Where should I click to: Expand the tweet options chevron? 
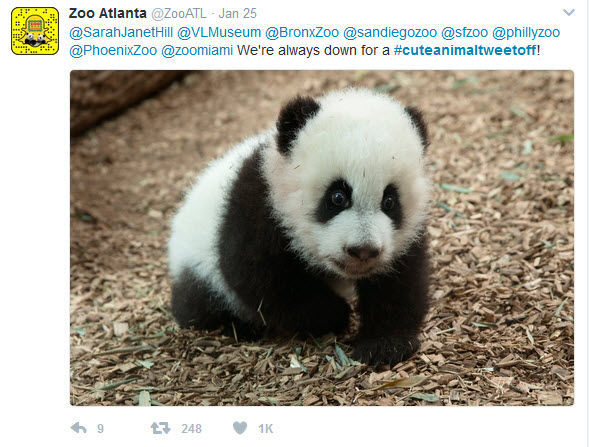tap(569, 13)
